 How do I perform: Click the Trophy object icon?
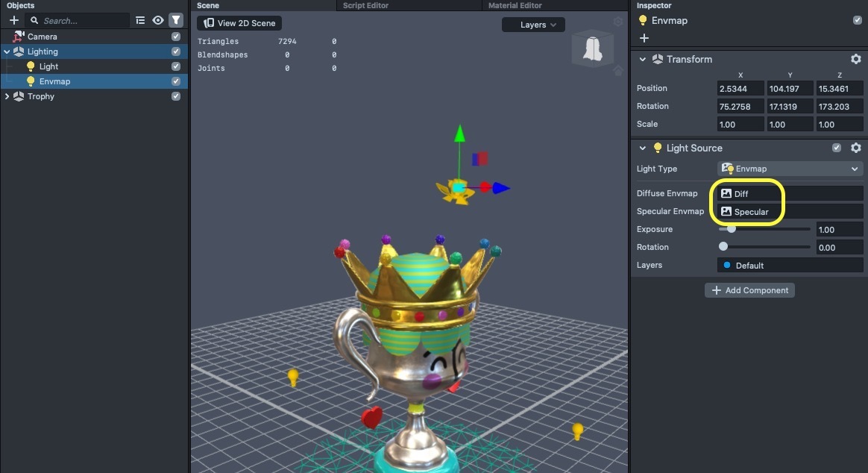[18, 96]
